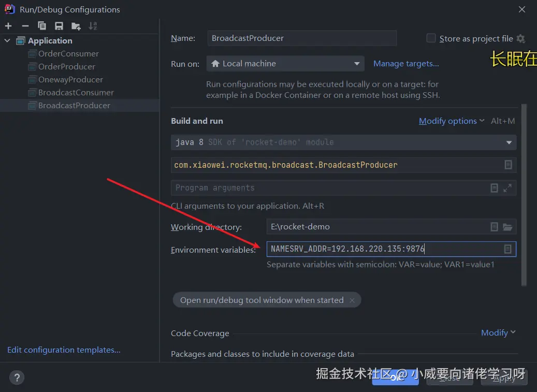This screenshot has width=537, height=392.
Task: Add new configuration with plus icon
Action: 9,26
